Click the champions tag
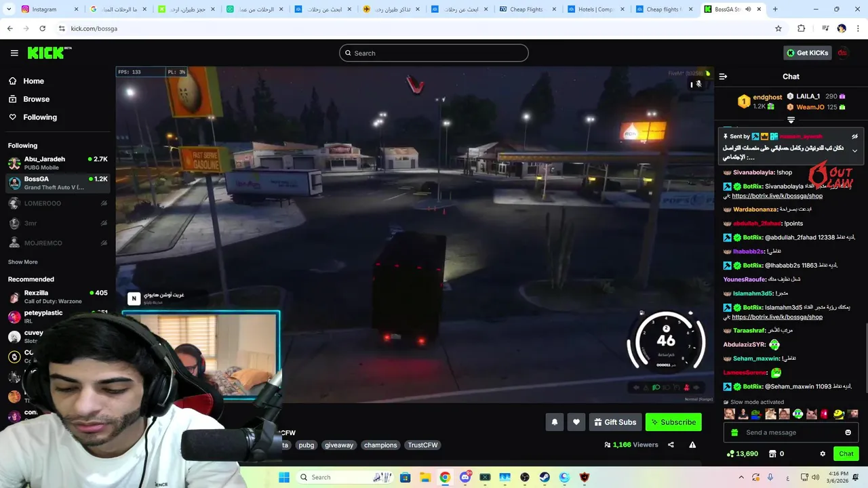Image resolution: width=868 pixels, height=488 pixels. click(x=380, y=445)
